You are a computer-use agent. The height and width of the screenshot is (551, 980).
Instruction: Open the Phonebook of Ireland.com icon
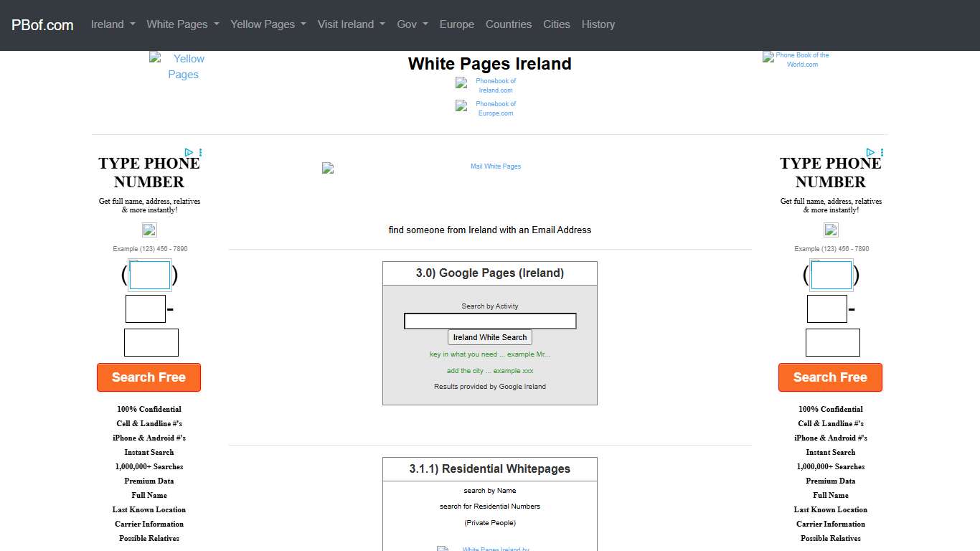click(x=461, y=83)
